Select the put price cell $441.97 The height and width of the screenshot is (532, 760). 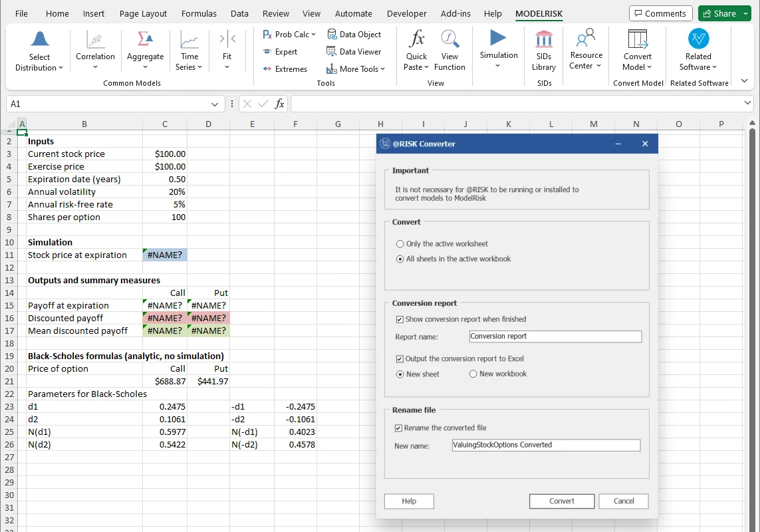click(x=208, y=382)
